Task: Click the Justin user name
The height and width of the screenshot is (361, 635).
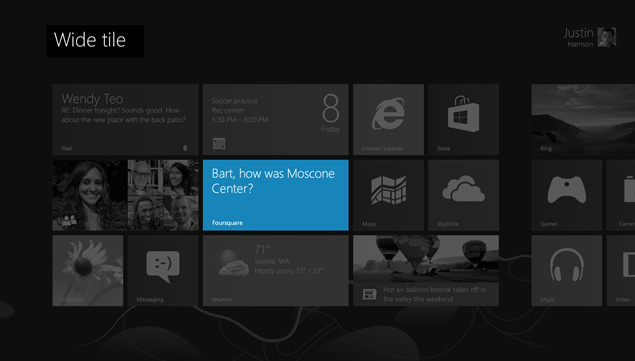Action: point(578,33)
